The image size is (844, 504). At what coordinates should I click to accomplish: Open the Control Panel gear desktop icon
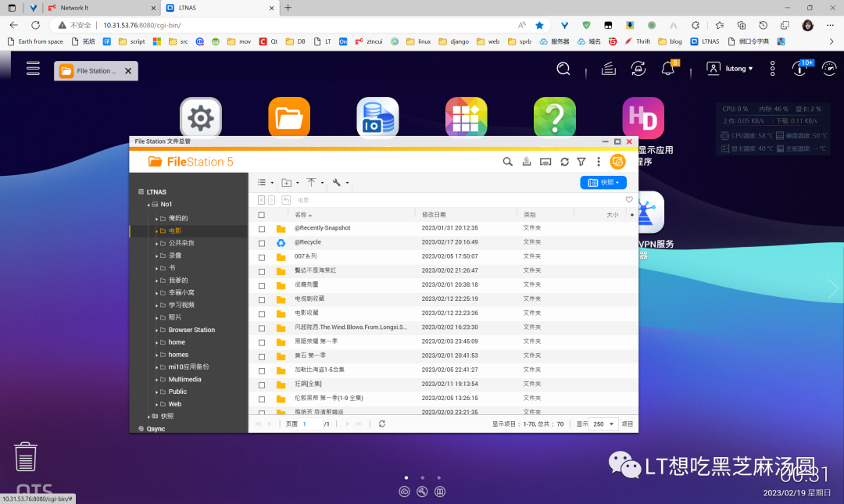(201, 117)
